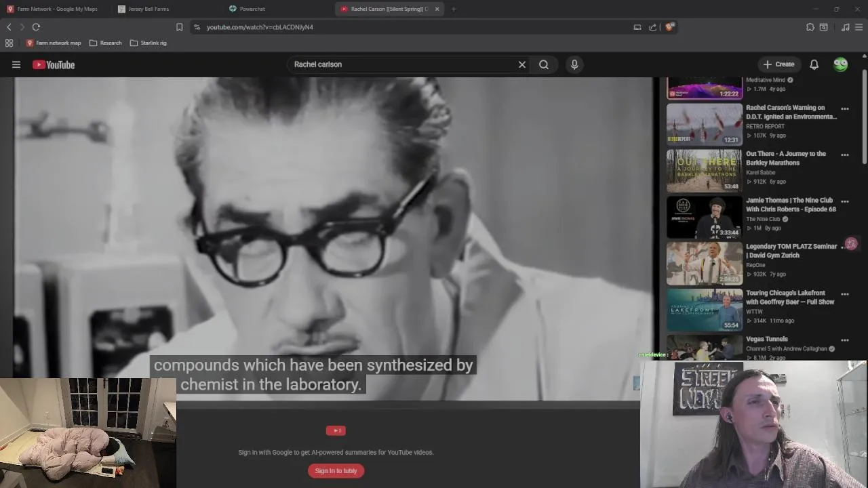Open Out There Barkley Marathons thumbnail

705,171
